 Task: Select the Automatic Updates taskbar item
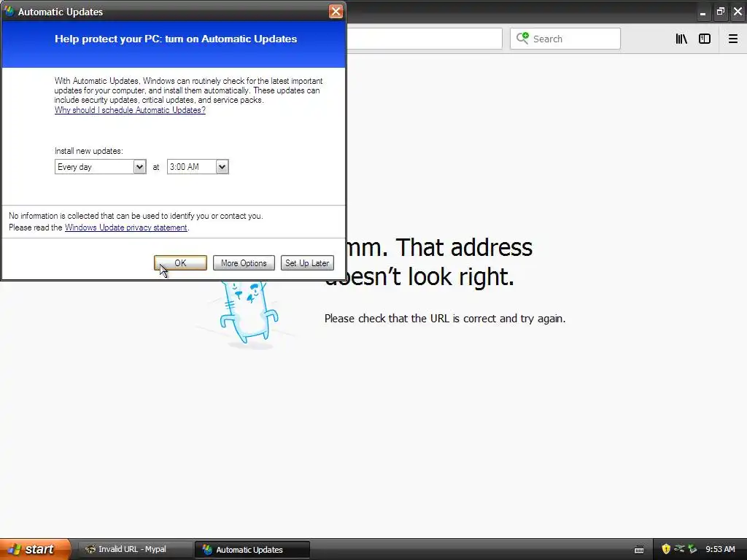coord(252,550)
